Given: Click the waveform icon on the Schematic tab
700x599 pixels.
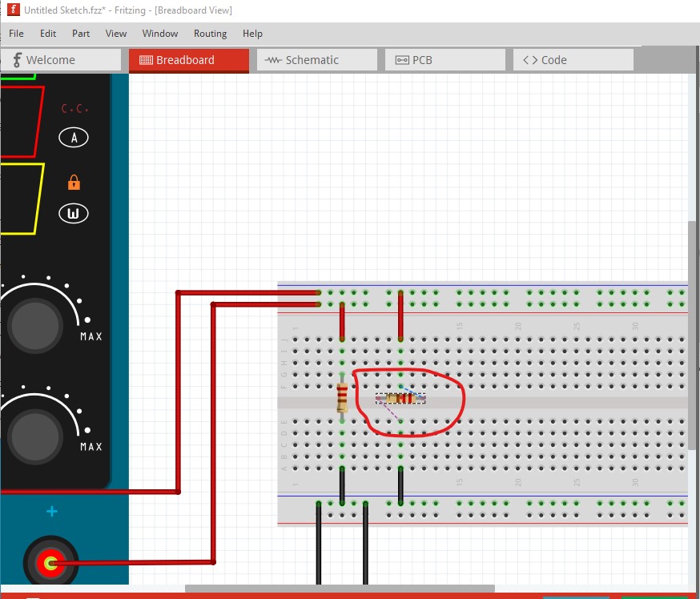Looking at the screenshot, I should tap(272, 59).
